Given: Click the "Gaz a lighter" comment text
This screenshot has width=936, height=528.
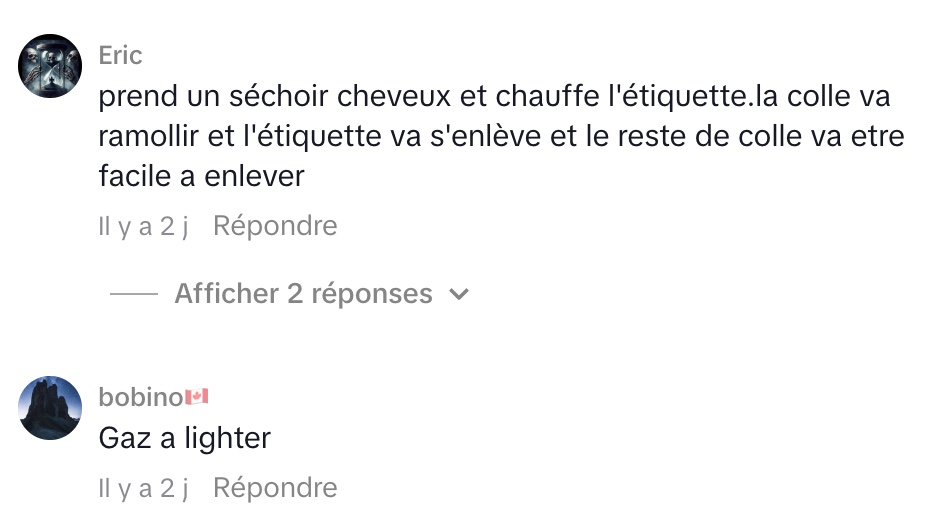Looking at the screenshot, I should pyautogui.click(x=185, y=437).
